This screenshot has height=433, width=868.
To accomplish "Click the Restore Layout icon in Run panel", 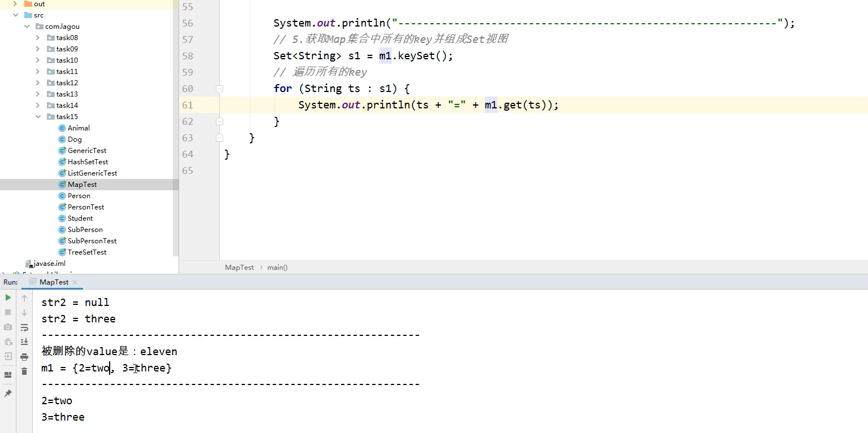I will coord(8,374).
